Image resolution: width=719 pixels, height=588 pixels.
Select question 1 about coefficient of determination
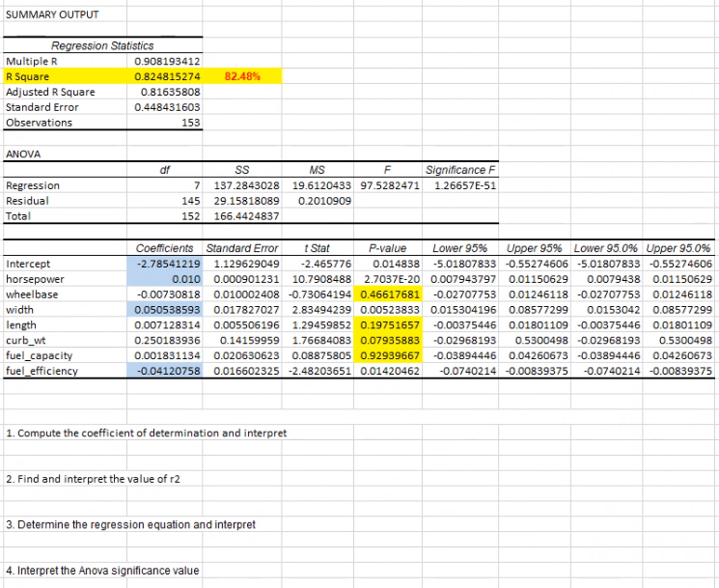pos(147,433)
